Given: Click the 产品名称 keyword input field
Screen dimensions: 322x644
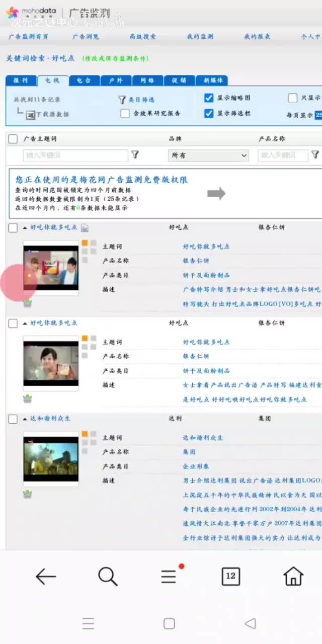Looking at the screenshot, I should [283, 155].
